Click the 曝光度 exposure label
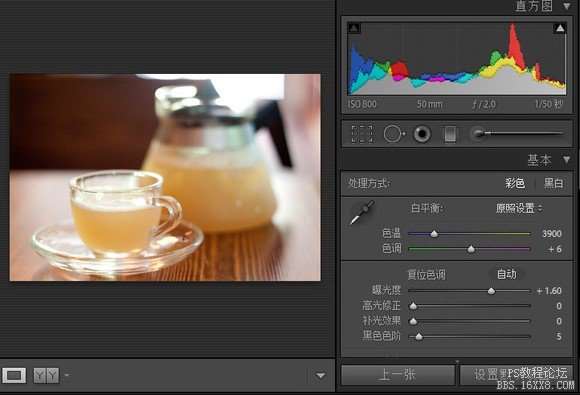580x395 pixels. tap(386, 290)
